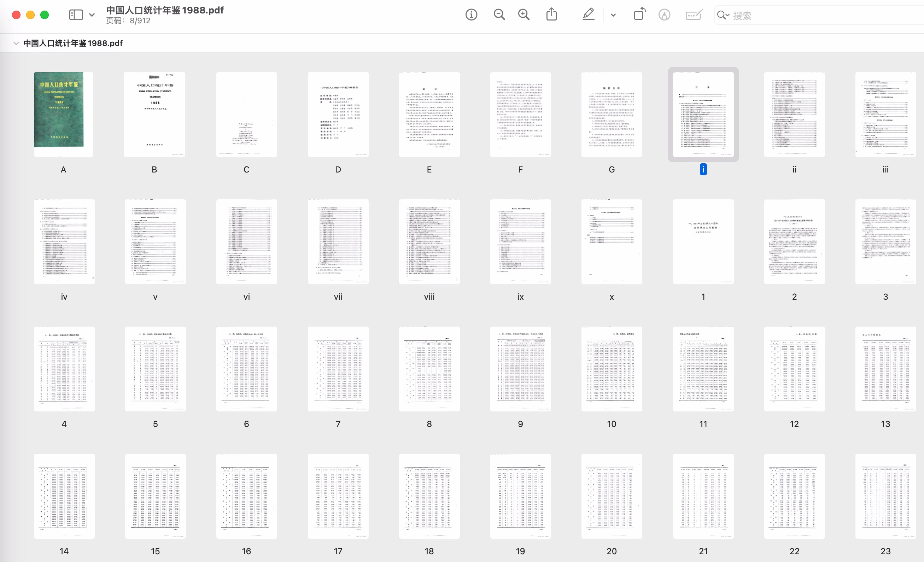Viewport: 924px width, 562px height.
Task: Activate the markup highlight pen tool
Action: [x=589, y=15]
